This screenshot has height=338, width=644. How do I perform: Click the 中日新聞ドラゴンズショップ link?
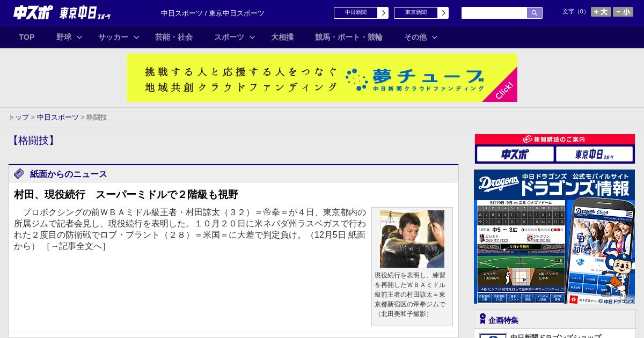click(x=555, y=336)
